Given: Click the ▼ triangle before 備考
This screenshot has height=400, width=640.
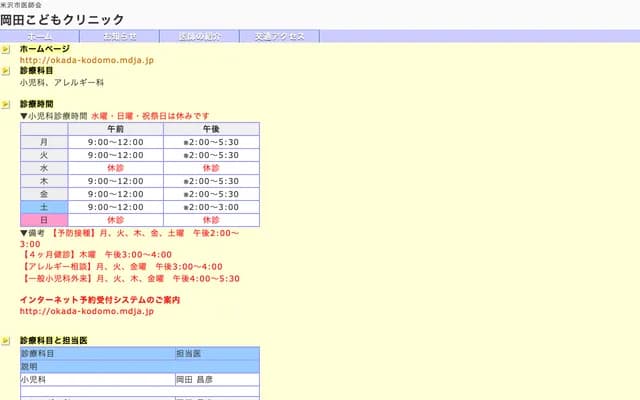Looking at the screenshot, I should click(x=24, y=233).
